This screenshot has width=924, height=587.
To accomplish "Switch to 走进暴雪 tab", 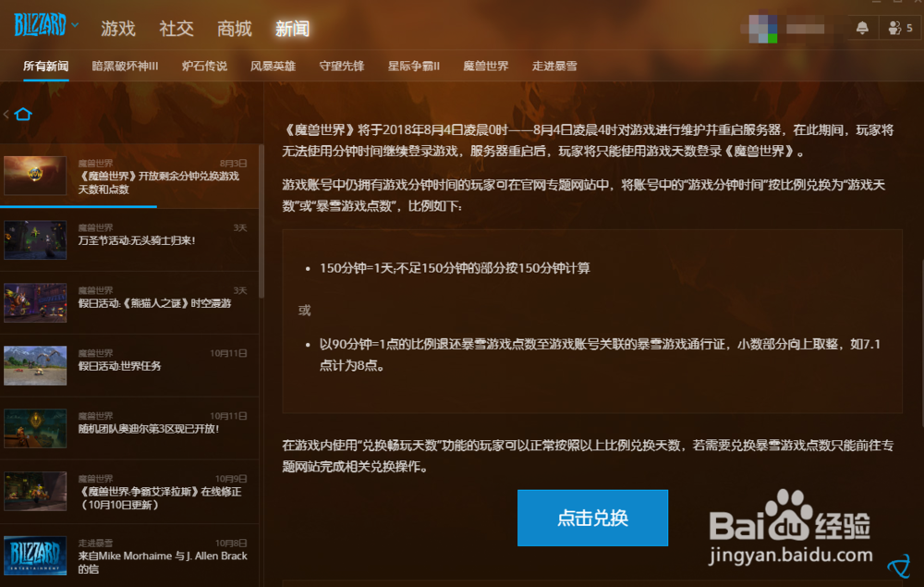I will (x=554, y=66).
